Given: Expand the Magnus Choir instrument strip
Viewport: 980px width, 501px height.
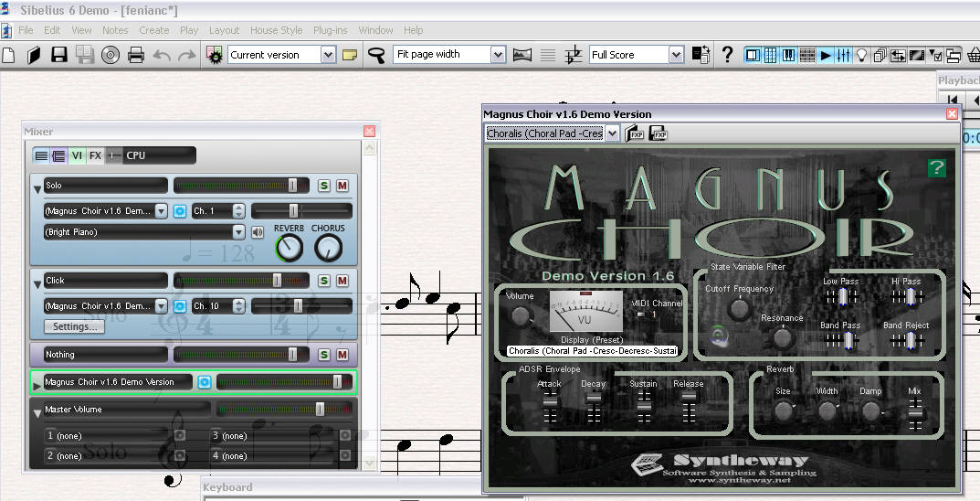Looking at the screenshot, I should (37, 386).
